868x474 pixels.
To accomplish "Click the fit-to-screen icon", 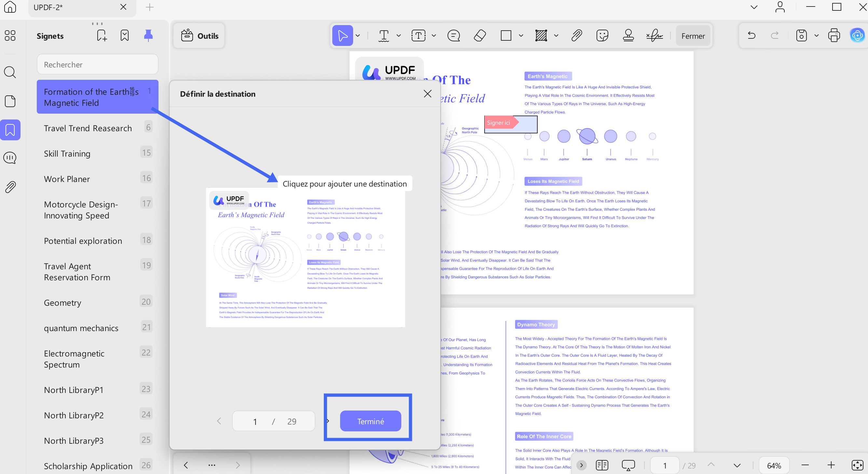I will (857, 465).
